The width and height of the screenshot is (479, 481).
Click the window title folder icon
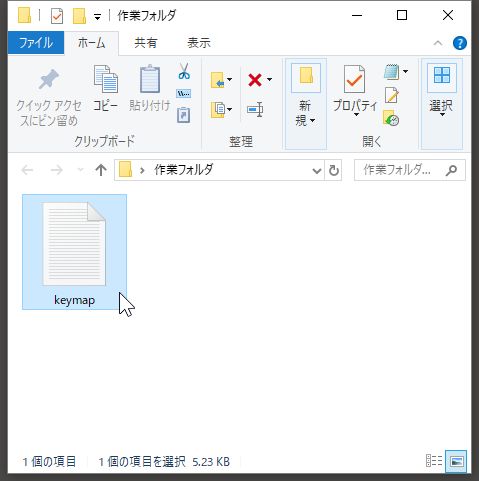tap(24, 15)
